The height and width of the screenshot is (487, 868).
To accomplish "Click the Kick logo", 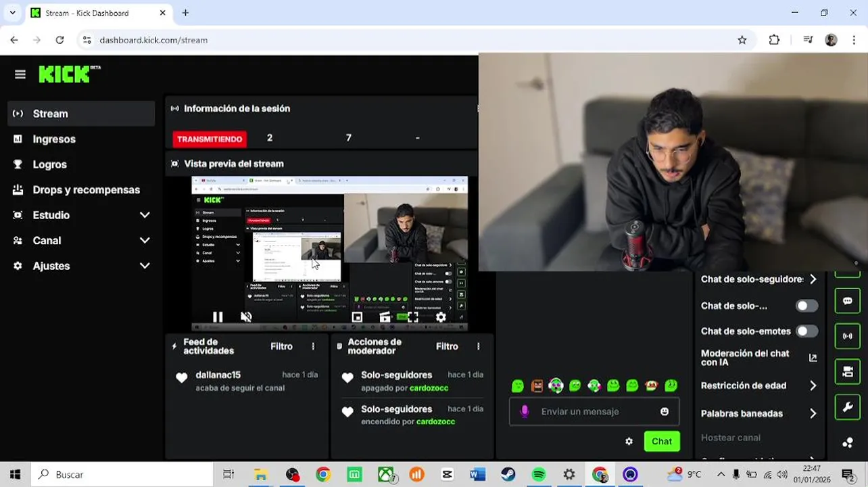I will click(x=70, y=74).
